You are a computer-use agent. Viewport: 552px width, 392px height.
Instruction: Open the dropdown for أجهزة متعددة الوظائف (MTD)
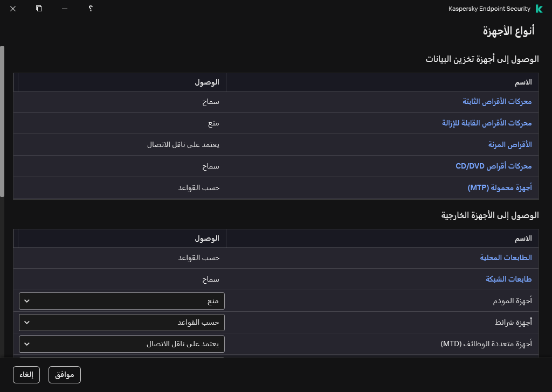(x=121, y=344)
